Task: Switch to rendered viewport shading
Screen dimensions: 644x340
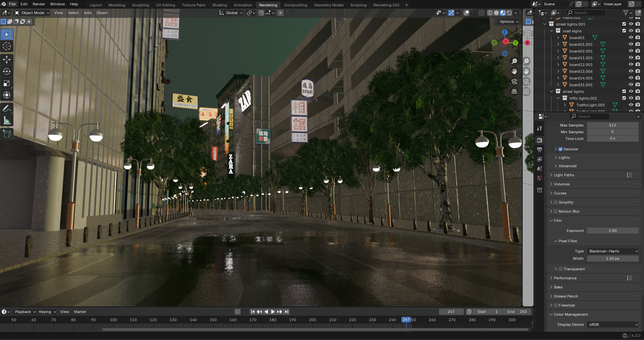Action: point(509,13)
